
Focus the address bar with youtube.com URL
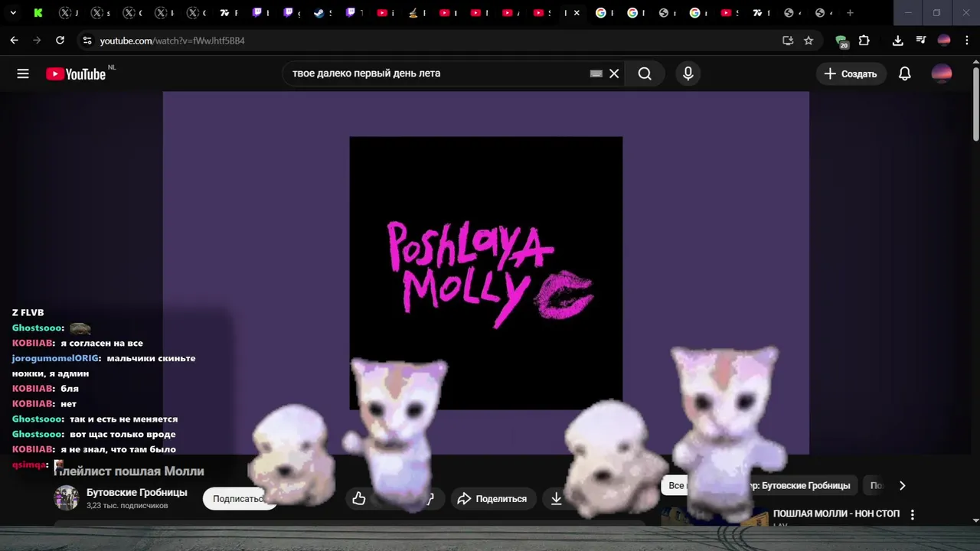429,41
